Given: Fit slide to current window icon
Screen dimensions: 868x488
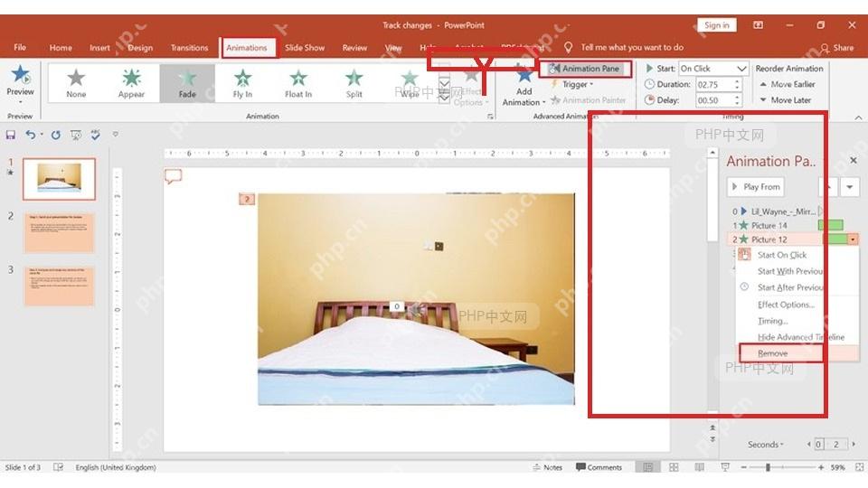Looking at the screenshot, I should tap(859, 467).
